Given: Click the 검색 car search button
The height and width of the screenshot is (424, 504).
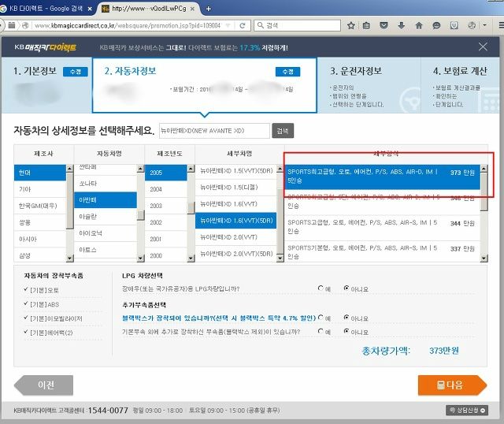Looking at the screenshot, I should (283, 131).
